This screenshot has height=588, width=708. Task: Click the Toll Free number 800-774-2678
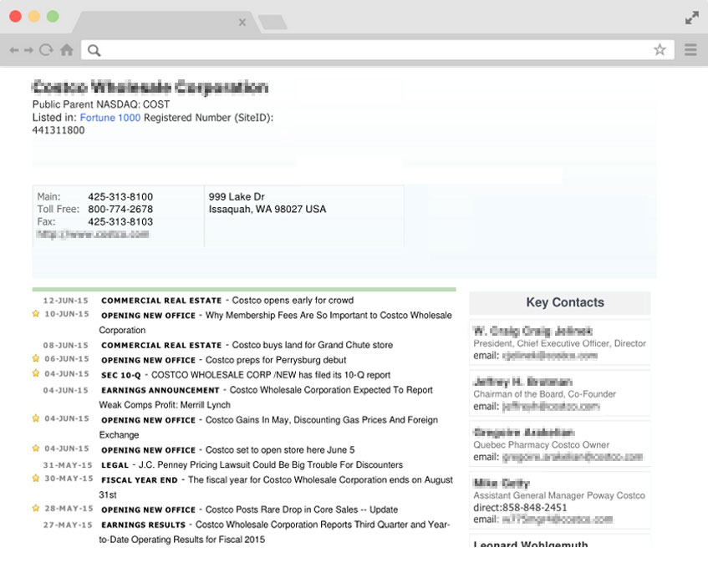pyautogui.click(x=120, y=210)
